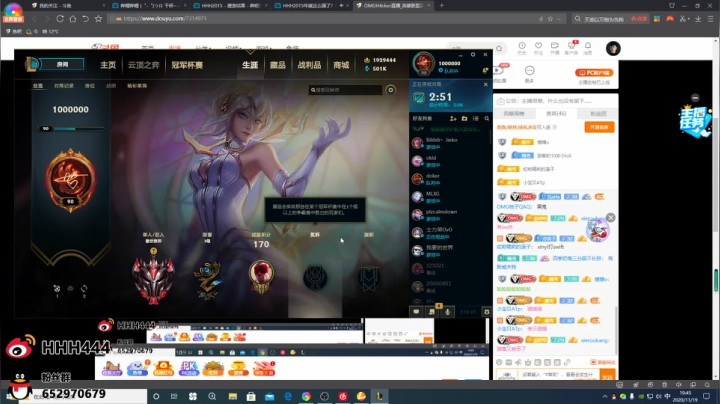The height and width of the screenshot is (404, 720).
Task: Click the red ranked tier emblem
Action: [153, 280]
